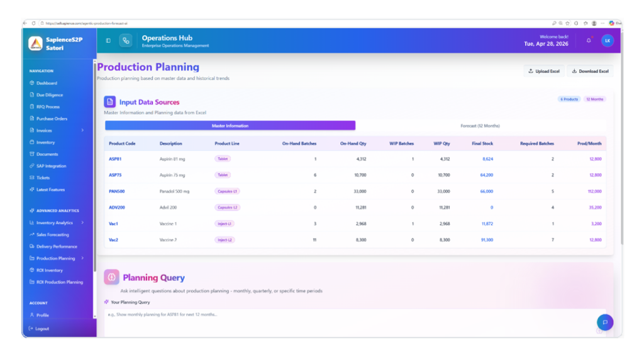Expand the Invoices submenu chevron
This screenshot has width=644, height=347.
click(82, 130)
